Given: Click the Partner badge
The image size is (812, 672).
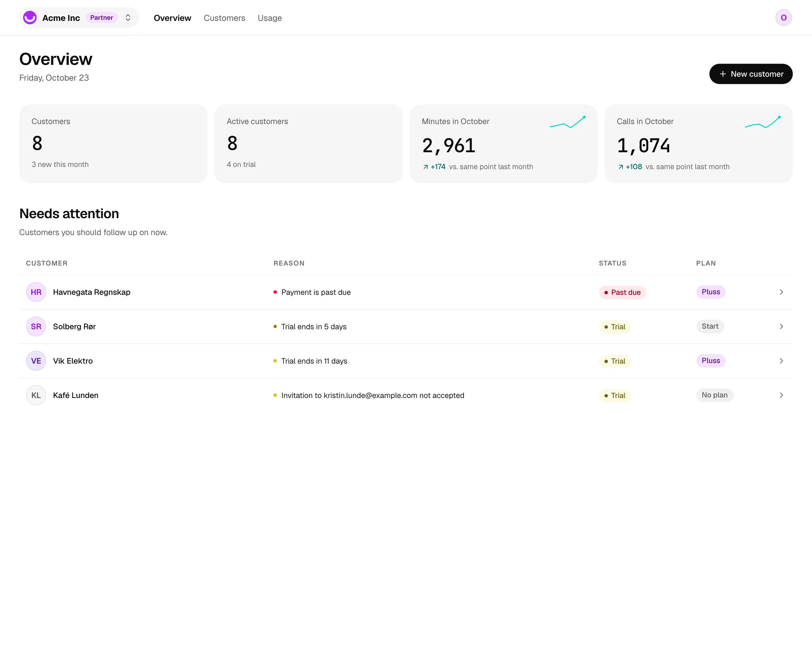Looking at the screenshot, I should [x=102, y=18].
